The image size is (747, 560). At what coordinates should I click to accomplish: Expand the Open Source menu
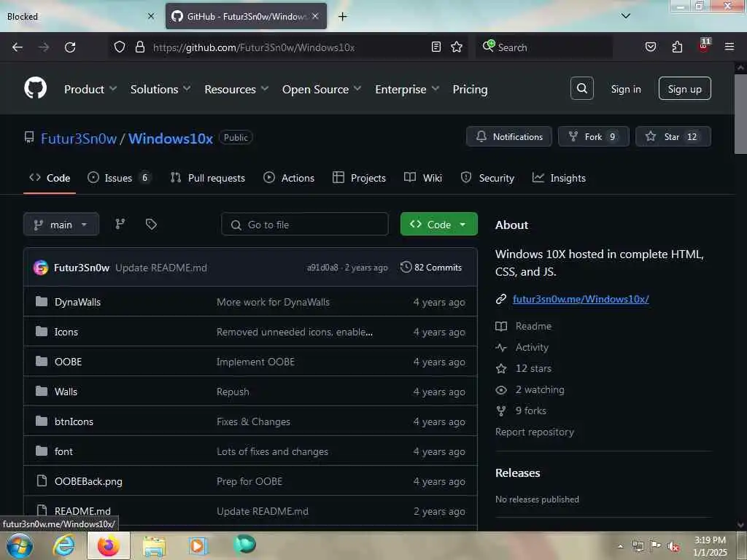pos(322,89)
